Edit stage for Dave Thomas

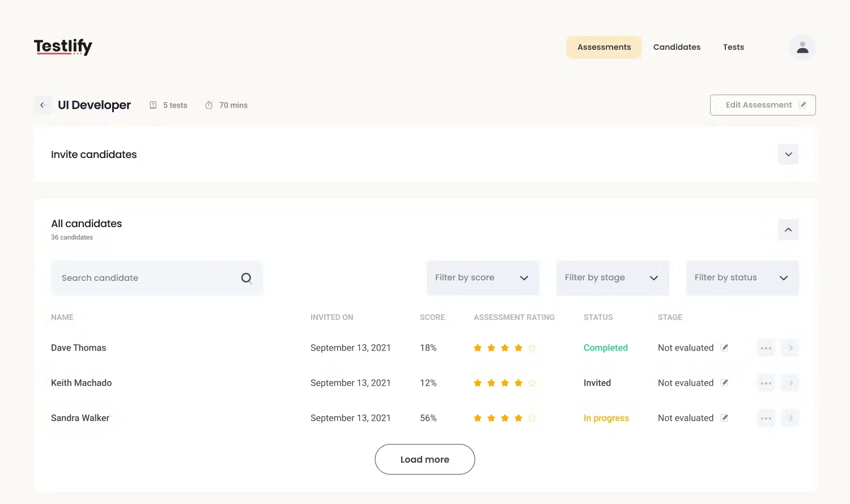click(x=724, y=348)
